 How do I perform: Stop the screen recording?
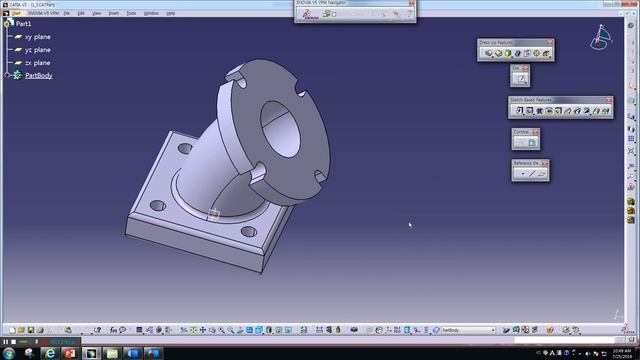pos(13,342)
